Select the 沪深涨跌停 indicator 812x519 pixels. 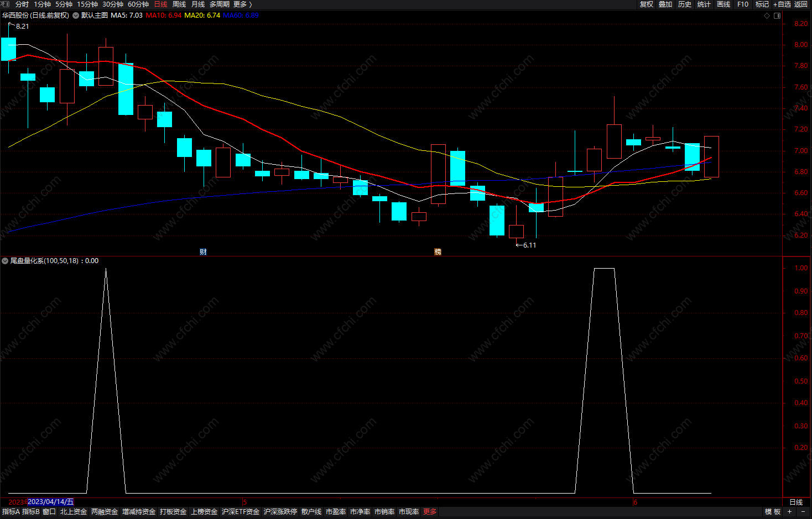coord(280,512)
